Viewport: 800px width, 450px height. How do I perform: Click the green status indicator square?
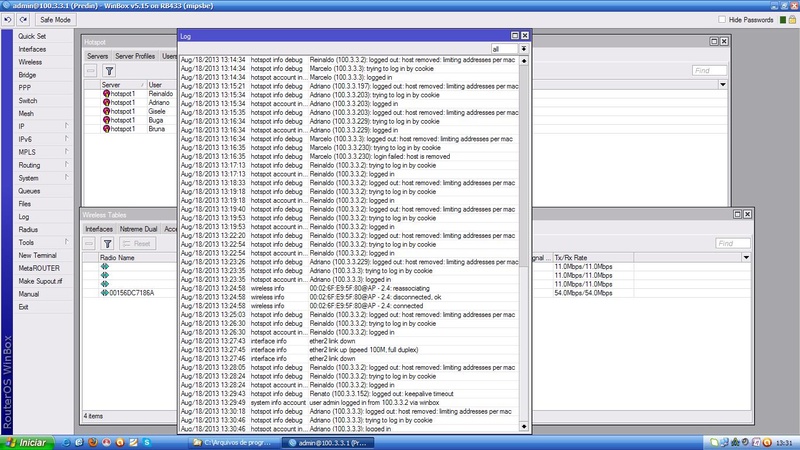[x=783, y=20]
